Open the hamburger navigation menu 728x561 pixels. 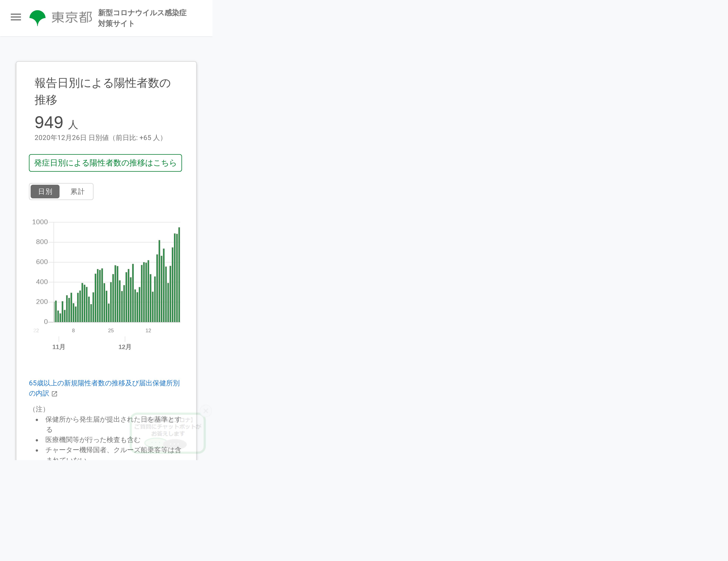[16, 17]
